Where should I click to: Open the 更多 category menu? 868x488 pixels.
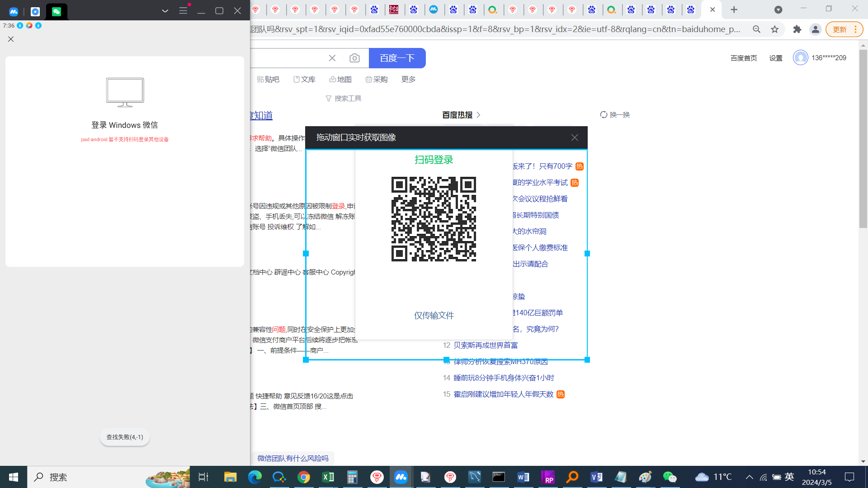408,79
